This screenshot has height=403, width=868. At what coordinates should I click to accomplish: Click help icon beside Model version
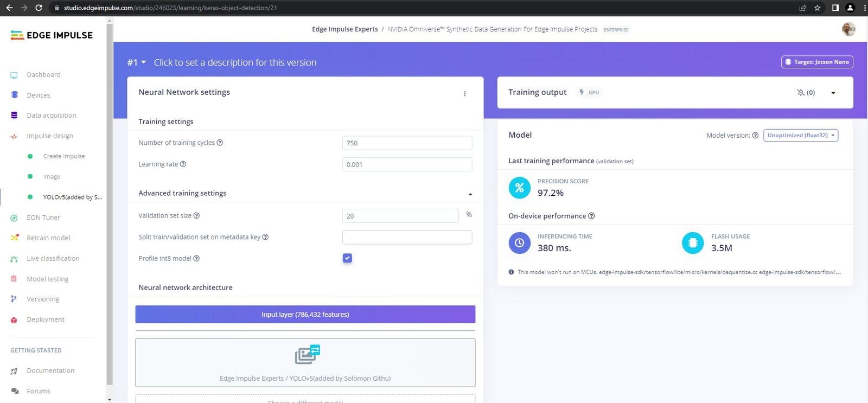(x=755, y=135)
